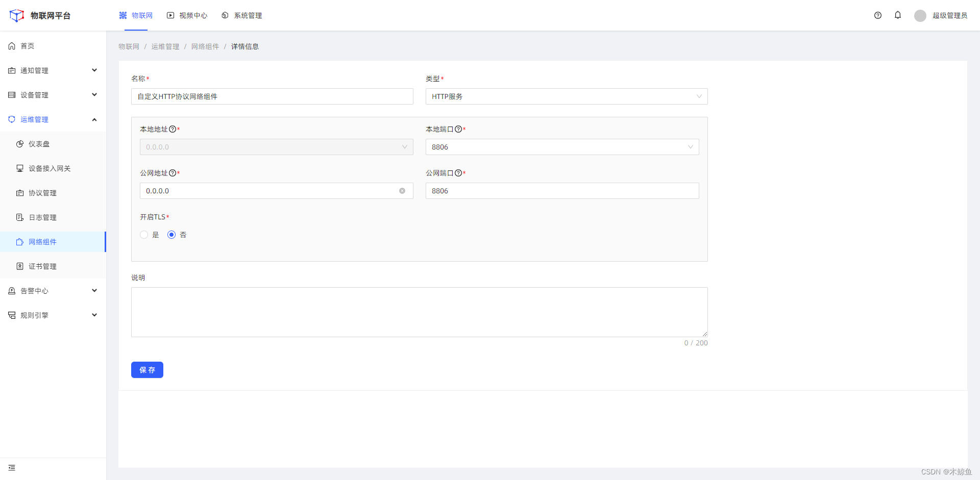
Task: Open the help question-mark icon in header
Action: pyautogui.click(x=878, y=15)
